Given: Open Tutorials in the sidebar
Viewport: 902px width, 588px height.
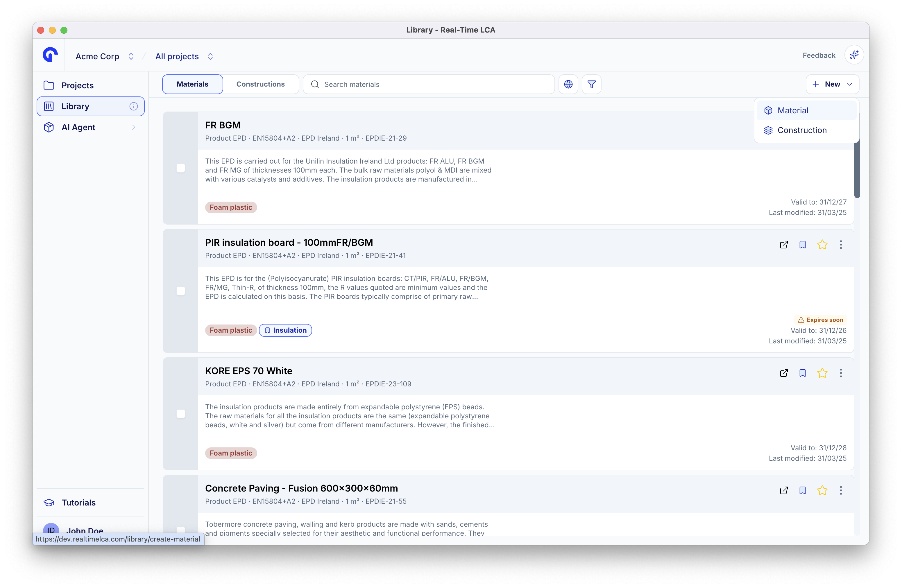Looking at the screenshot, I should point(91,502).
